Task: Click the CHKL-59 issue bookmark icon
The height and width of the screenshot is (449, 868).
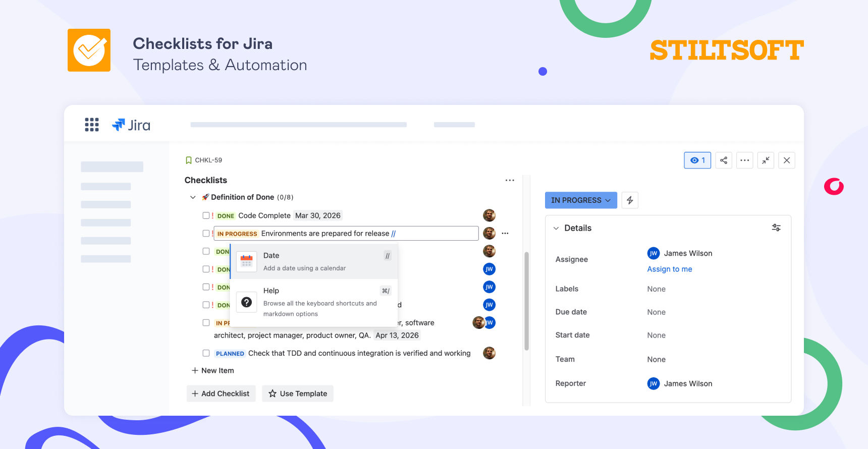Action: (189, 160)
